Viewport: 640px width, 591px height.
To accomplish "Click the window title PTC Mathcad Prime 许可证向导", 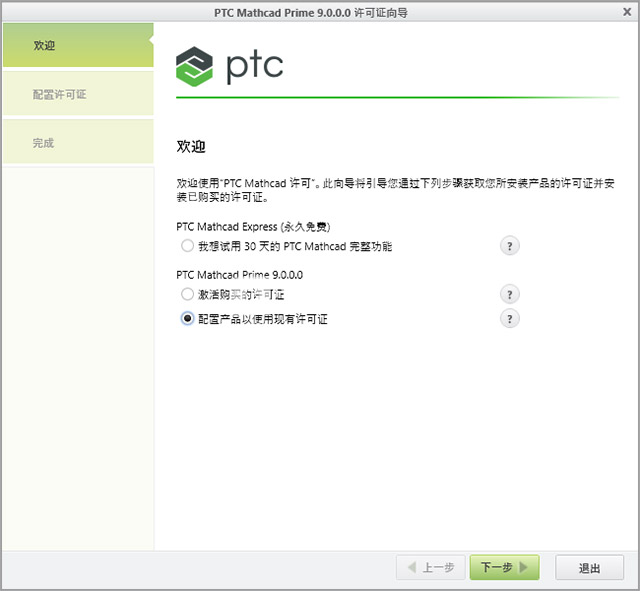I will (x=311, y=13).
